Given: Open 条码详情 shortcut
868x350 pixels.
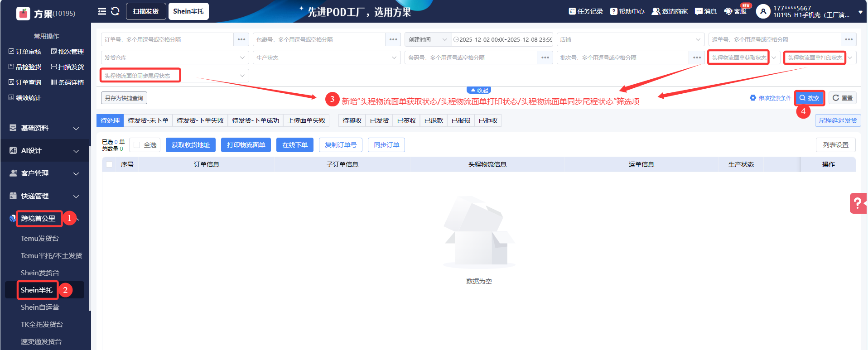Looking at the screenshot, I should point(68,82).
